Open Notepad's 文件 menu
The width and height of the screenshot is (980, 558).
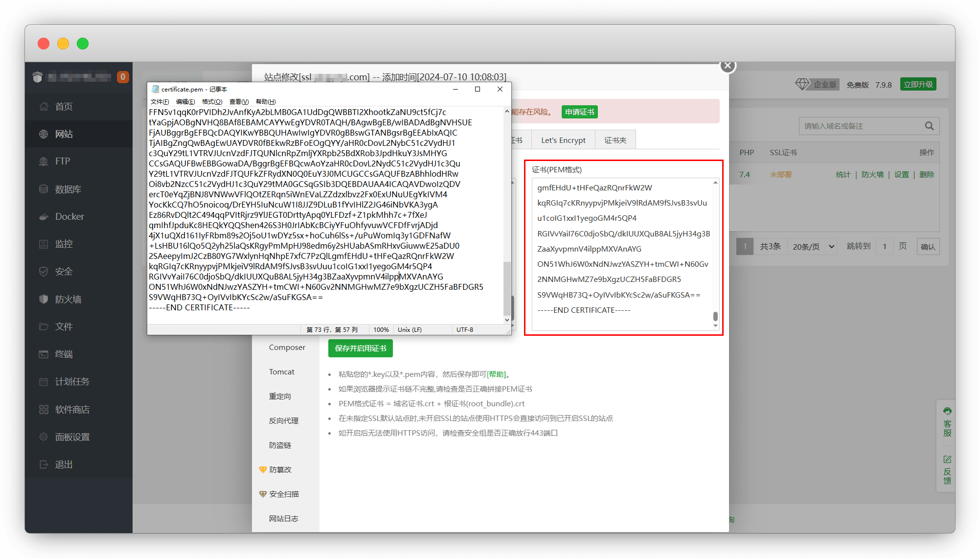click(x=160, y=102)
